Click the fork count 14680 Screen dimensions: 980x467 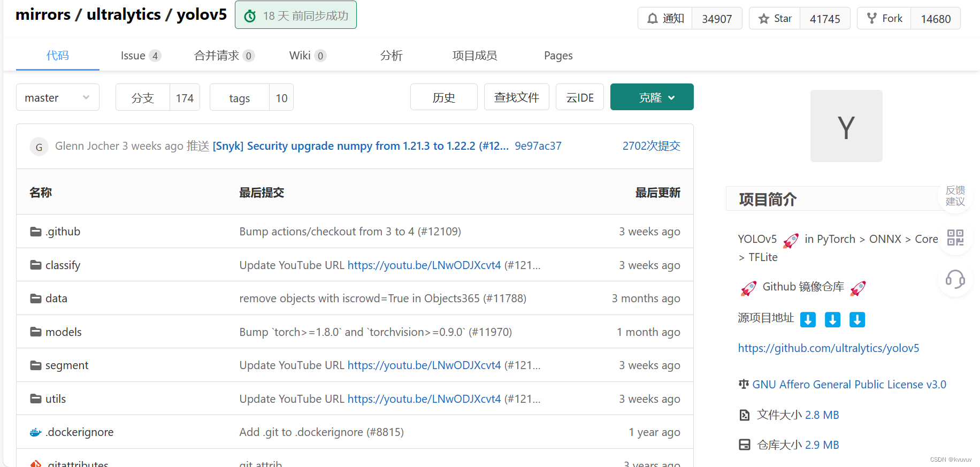pos(936,19)
